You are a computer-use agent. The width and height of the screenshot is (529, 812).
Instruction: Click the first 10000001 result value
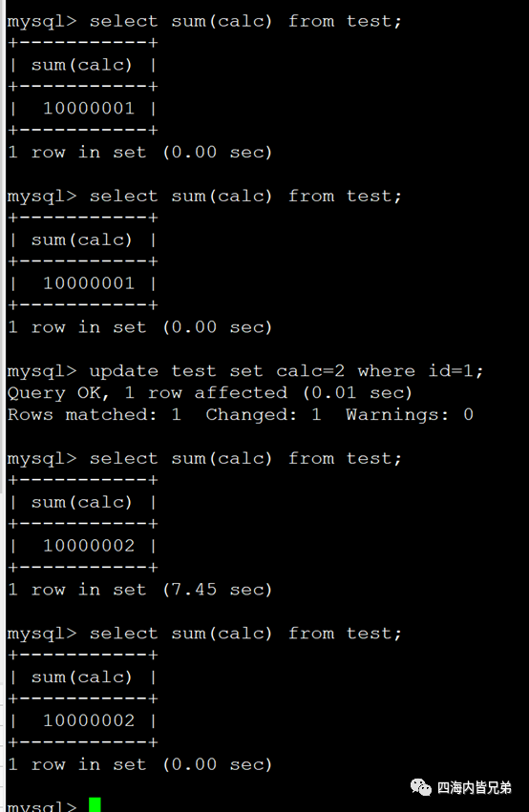coord(89,108)
